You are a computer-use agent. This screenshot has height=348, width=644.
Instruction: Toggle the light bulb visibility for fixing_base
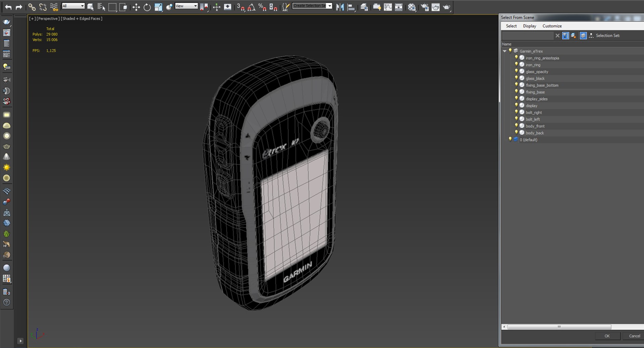tap(517, 92)
